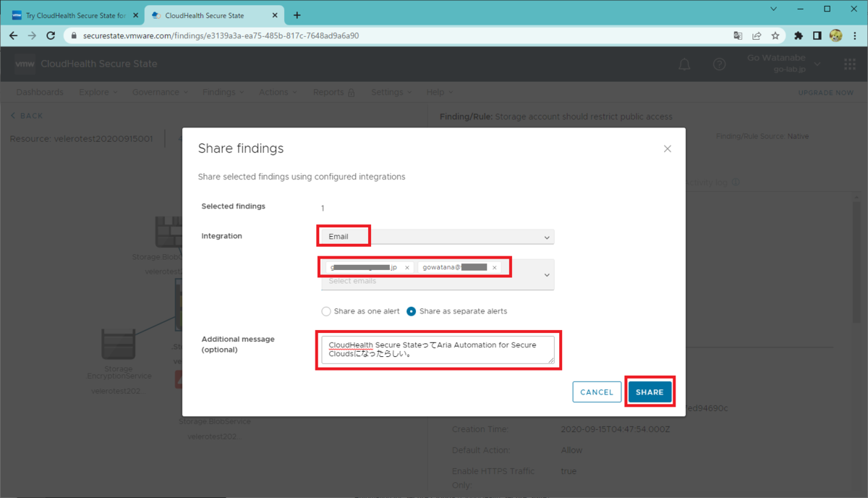Screen dimensions: 868x498
Task: Open the Dashboards menu item
Action: point(40,92)
